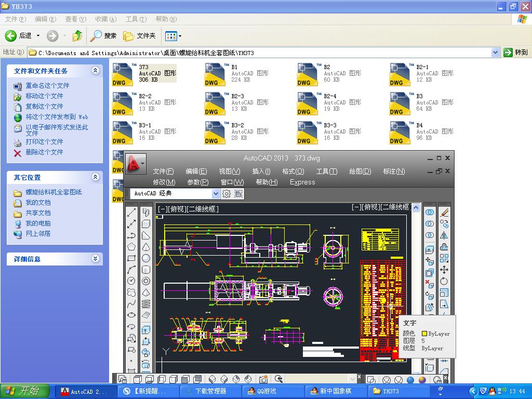This screenshot has height=399, width=532.
Task: Select the Polygon drawing tool
Action: pyautogui.click(x=131, y=247)
